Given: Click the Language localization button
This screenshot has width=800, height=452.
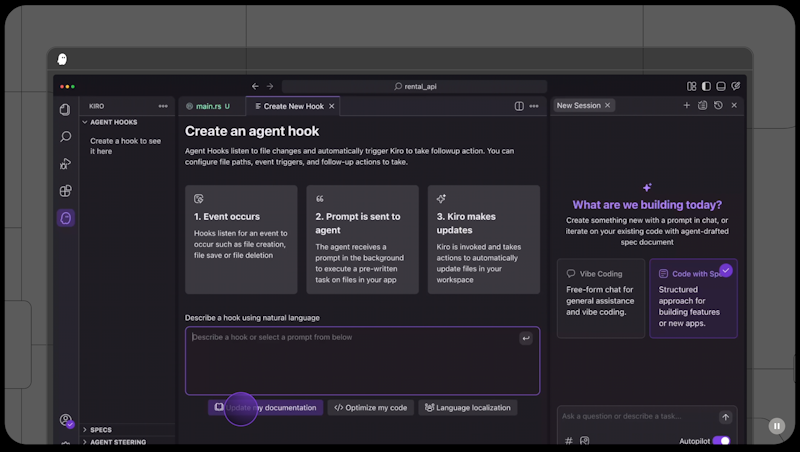Looking at the screenshot, I should 467,407.
